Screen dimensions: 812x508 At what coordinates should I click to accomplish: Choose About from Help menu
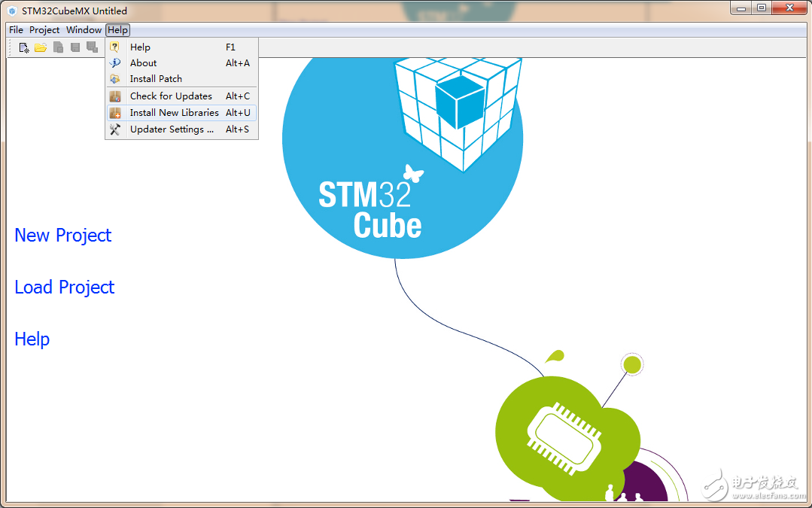(x=182, y=63)
